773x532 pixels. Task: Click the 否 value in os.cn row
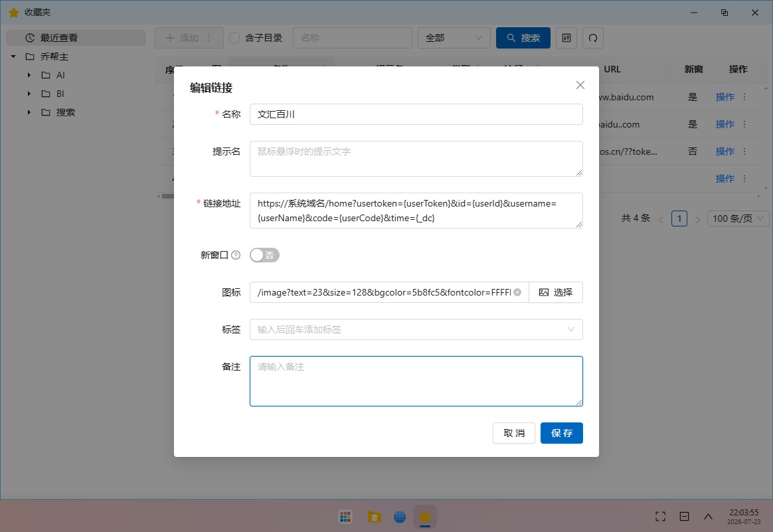pos(693,151)
